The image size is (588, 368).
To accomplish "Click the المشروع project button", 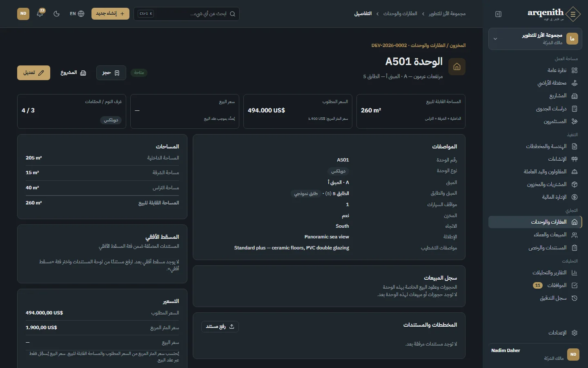I will pyautogui.click(x=73, y=73).
